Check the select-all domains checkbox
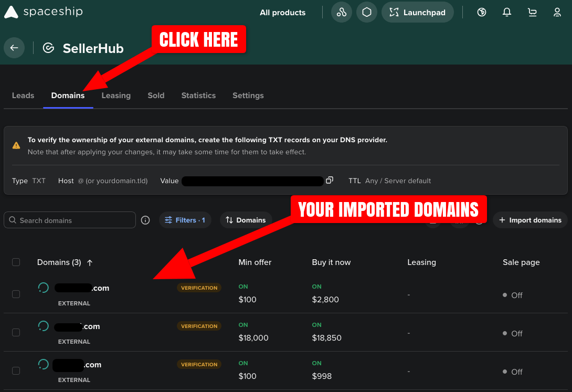 [16, 262]
